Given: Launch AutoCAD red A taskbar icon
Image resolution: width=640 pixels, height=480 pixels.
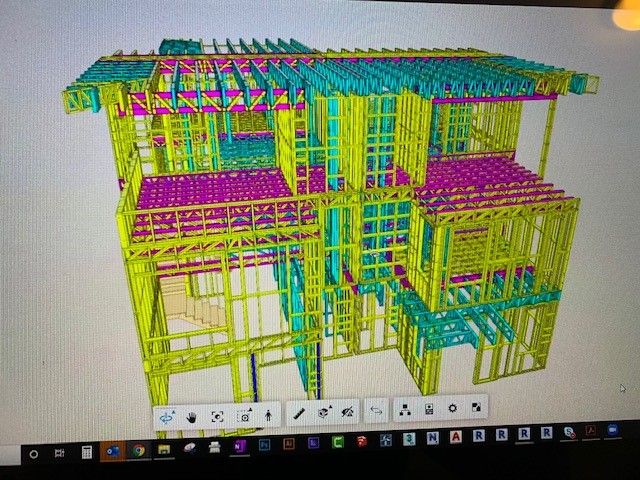Looking at the screenshot, I should coord(456,437).
